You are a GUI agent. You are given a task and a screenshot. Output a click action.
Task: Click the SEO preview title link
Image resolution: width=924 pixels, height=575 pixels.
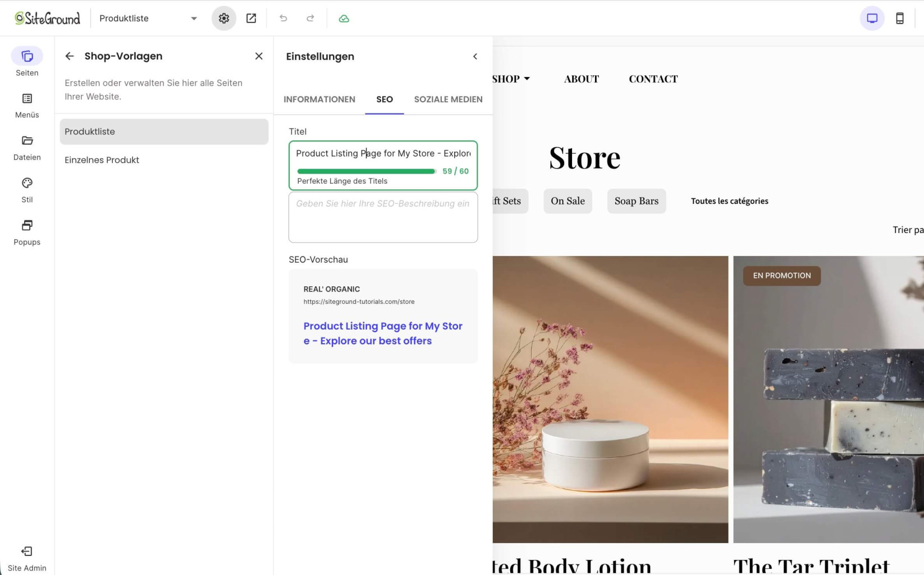coord(383,334)
